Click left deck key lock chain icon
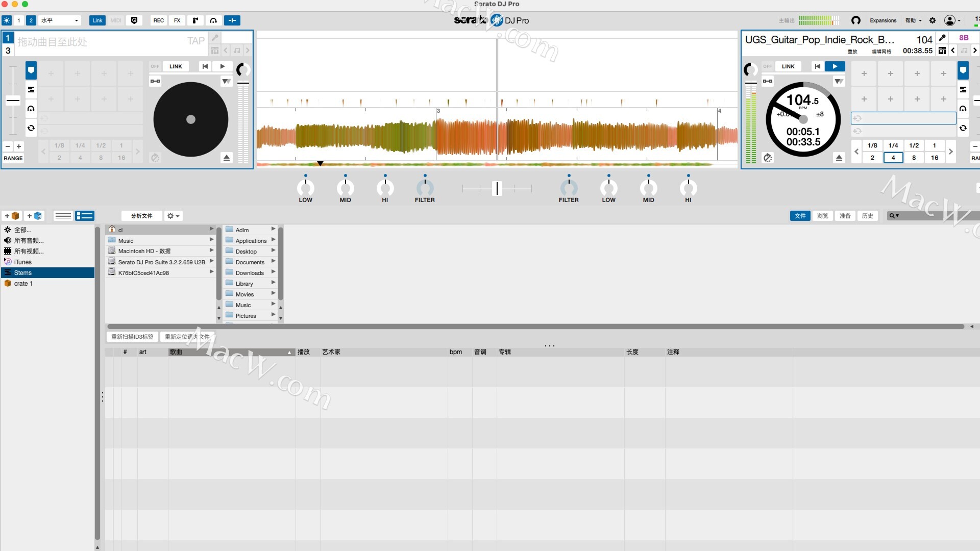The width and height of the screenshot is (980, 551). pyautogui.click(x=155, y=81)
